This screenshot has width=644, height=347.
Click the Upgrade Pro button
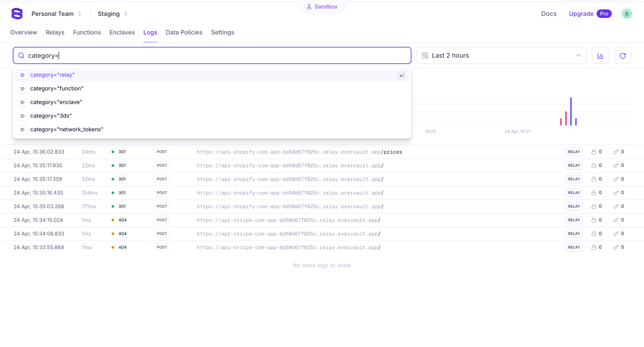(x=589, y=14)
